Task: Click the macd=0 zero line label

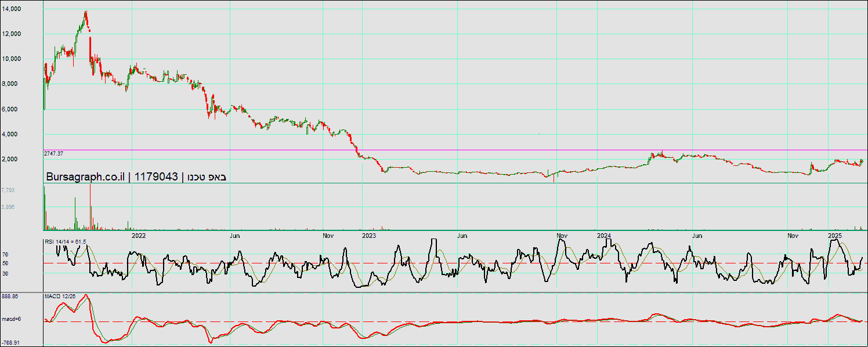Action: coord(11,319)
